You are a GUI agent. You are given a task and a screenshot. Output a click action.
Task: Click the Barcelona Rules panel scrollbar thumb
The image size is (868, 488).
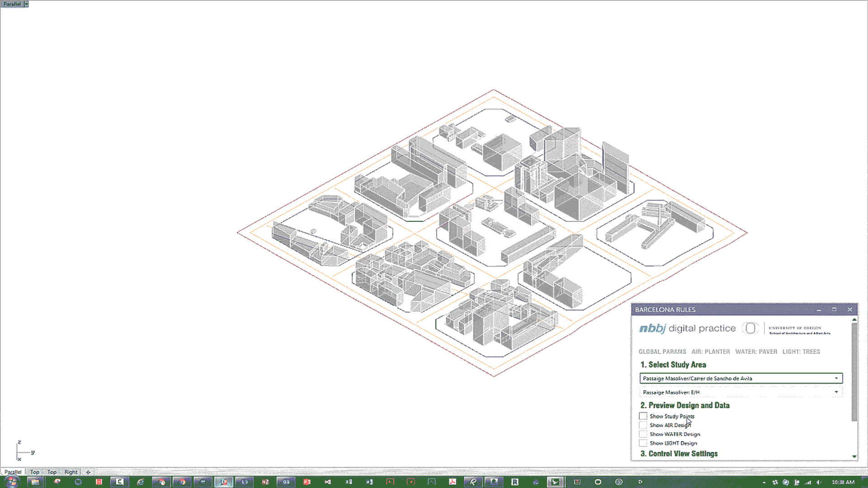(x=854, y=371)
